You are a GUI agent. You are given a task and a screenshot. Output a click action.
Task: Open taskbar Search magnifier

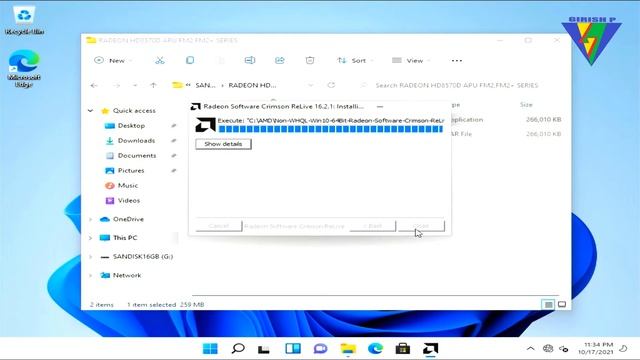(238, 349)
